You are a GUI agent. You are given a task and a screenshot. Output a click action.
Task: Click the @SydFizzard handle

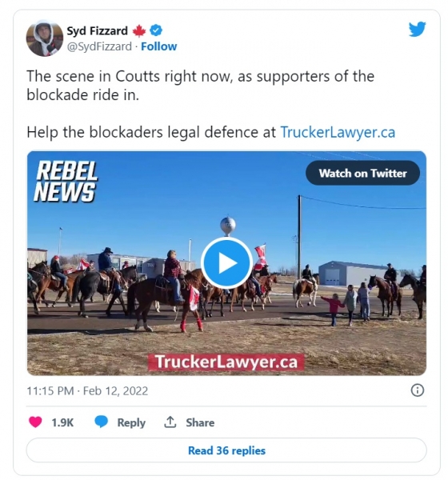coord(99,46)
